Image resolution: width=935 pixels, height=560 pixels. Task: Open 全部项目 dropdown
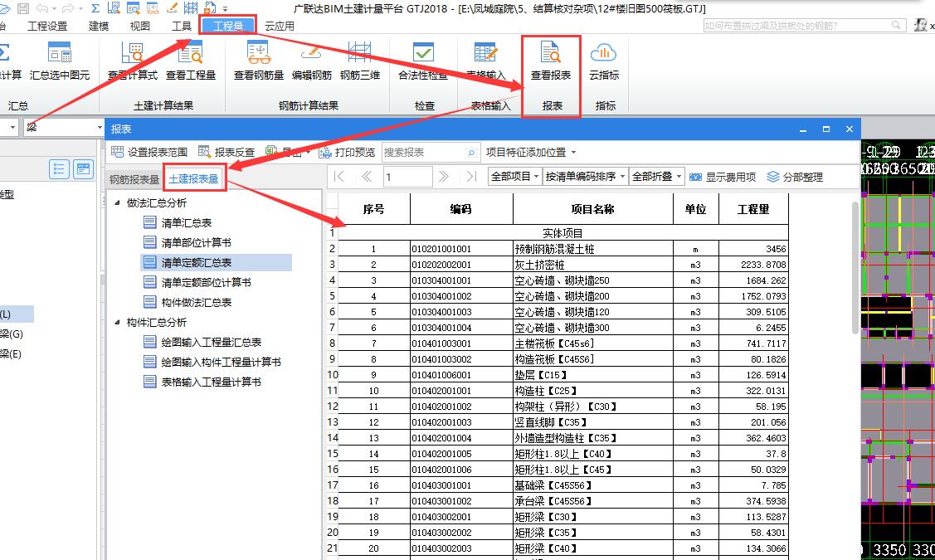click(x=514, y=177)
